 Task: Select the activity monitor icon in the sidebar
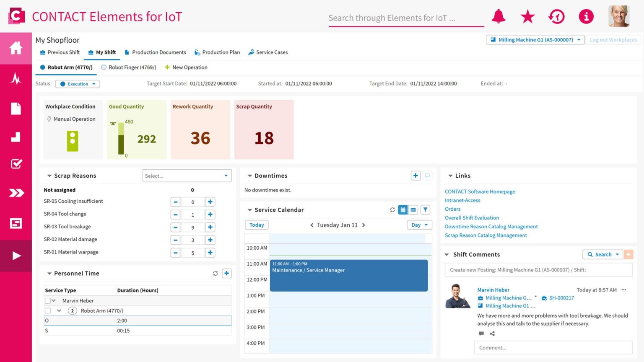[x=16, y=79]
